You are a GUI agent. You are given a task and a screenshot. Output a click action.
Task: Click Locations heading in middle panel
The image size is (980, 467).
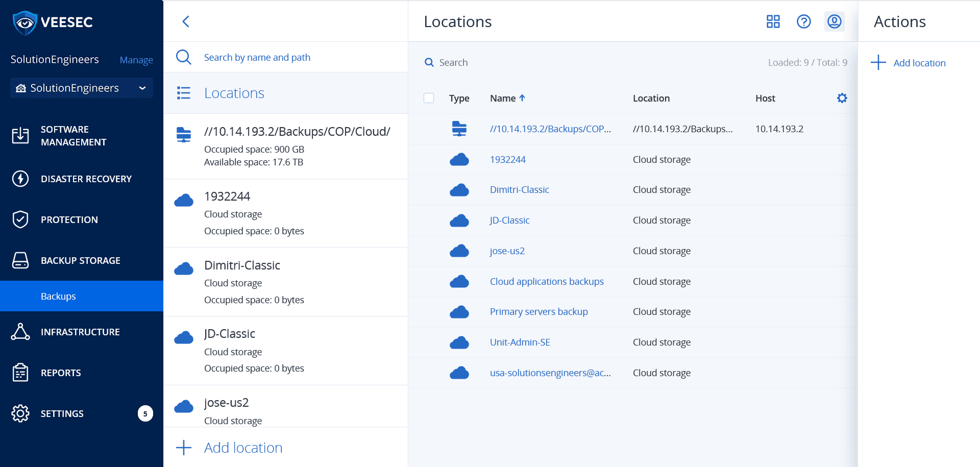tap(234, 93)
